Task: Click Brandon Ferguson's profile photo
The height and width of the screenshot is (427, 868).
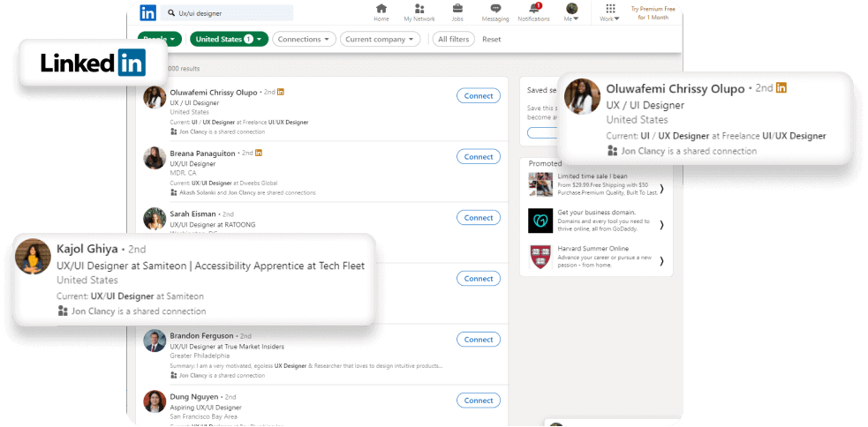Action: (x=155, y=341)
